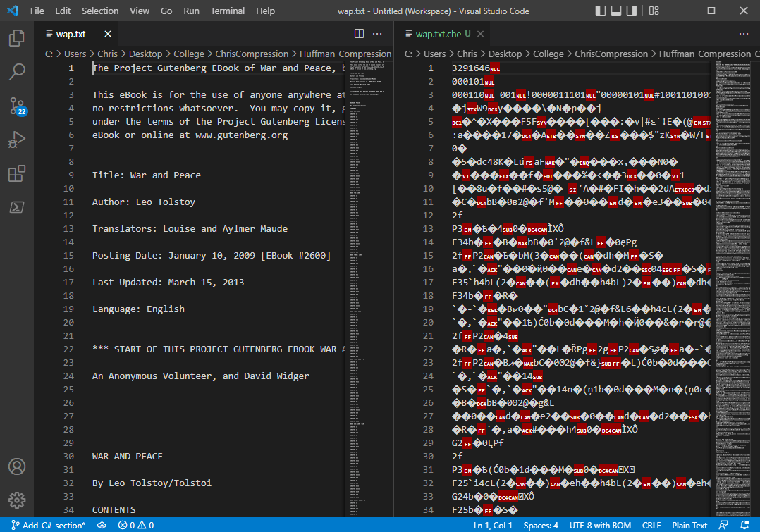This screenshot has height=532, width=760.
Task: Expand the College breadcrumb in the left editor
Action: click(188, 54)
